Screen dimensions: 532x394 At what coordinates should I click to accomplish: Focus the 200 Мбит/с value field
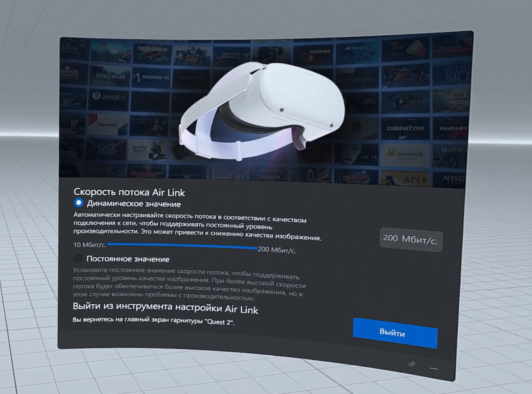pyautogui.click(x=411, y=240)
